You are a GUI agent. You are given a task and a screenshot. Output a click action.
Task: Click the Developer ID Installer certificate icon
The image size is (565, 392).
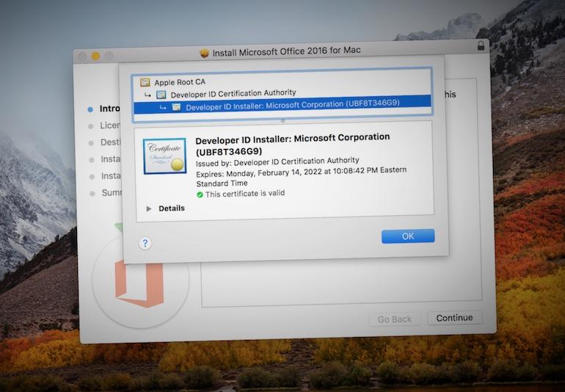[176, 106]
